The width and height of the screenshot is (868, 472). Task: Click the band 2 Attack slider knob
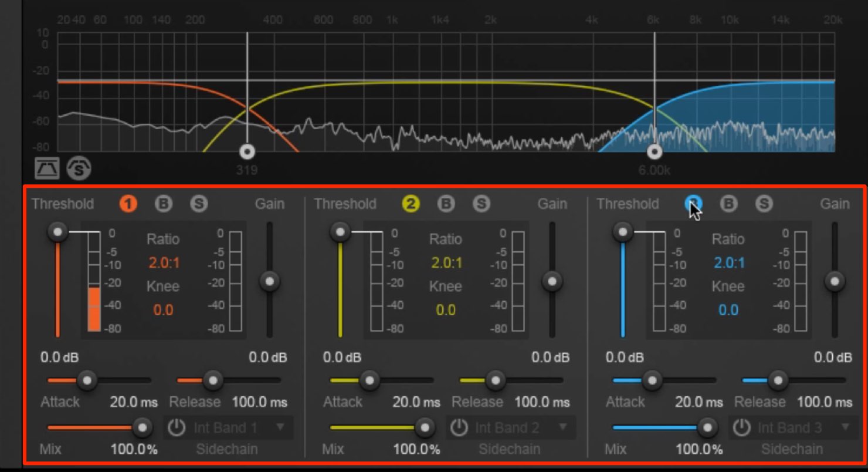coord(369,380)
